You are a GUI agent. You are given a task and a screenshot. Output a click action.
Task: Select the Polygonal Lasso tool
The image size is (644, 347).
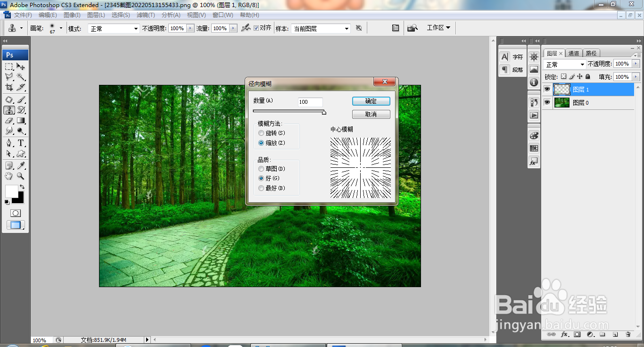(x=9, y=77)
